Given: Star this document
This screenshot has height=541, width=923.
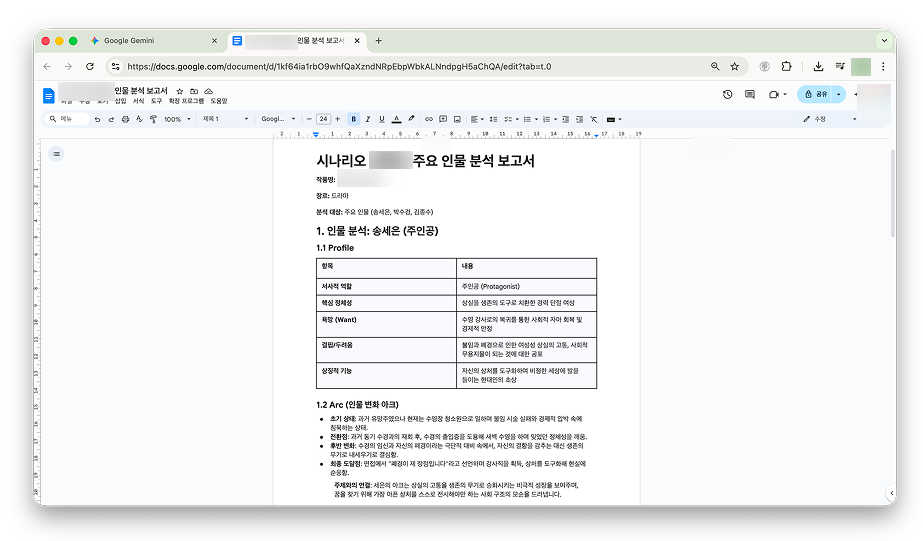Looking at the screenshot, I should 180,91.
